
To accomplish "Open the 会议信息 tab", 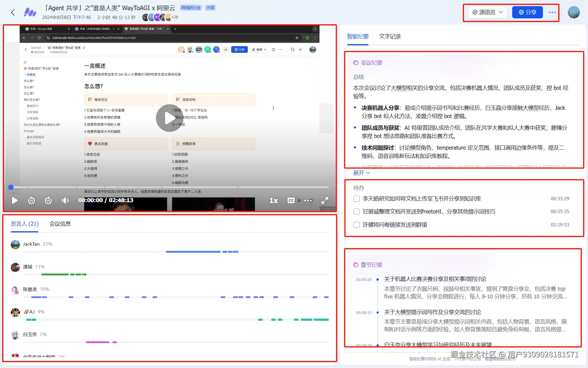I will pos(60,224).
